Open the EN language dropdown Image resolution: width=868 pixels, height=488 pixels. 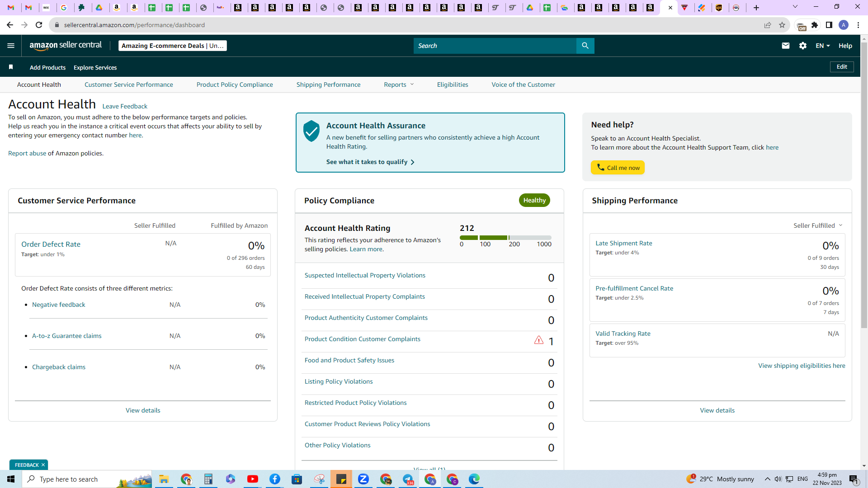823,46
